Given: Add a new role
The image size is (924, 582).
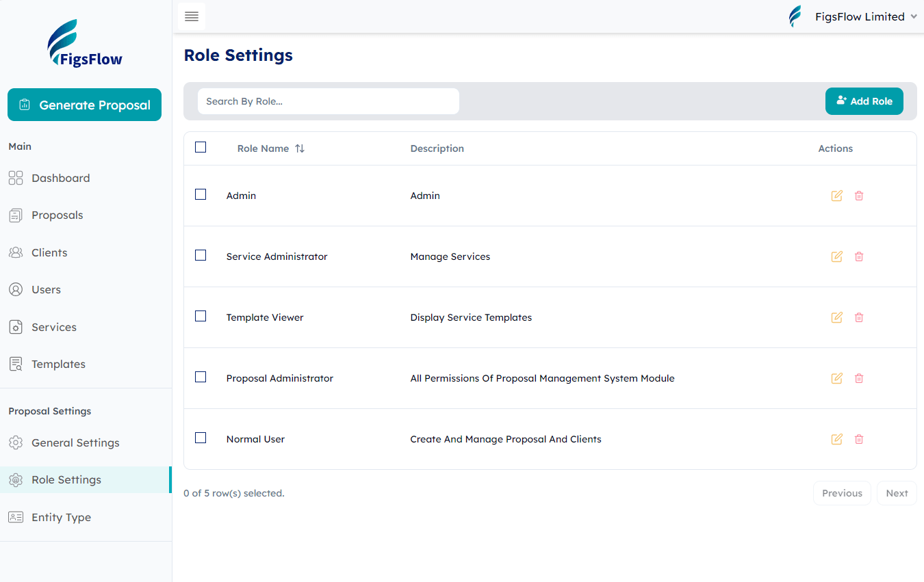Looking at the screenshot, I should coord(864,101).
